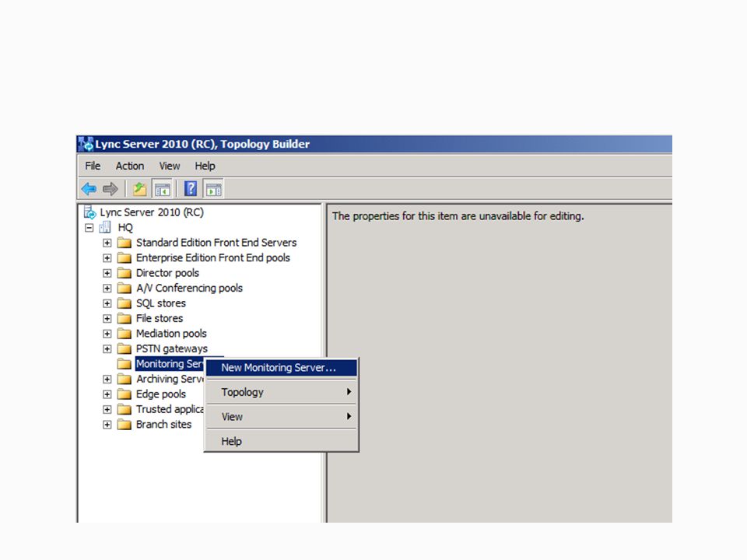Click the Lync Server 2010 (RC) root node icon
Image resolution: width=747 pixels, height=560 pixels.
[89, 212]
